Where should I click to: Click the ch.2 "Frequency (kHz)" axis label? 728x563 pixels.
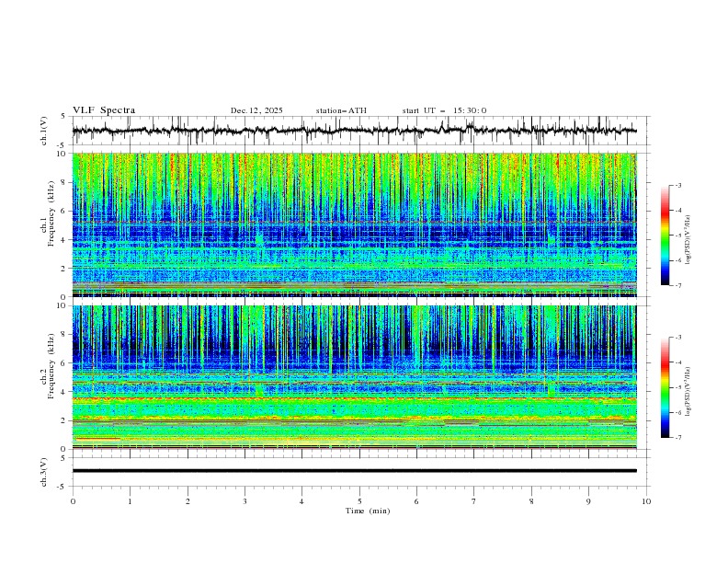tap(51, 365)
